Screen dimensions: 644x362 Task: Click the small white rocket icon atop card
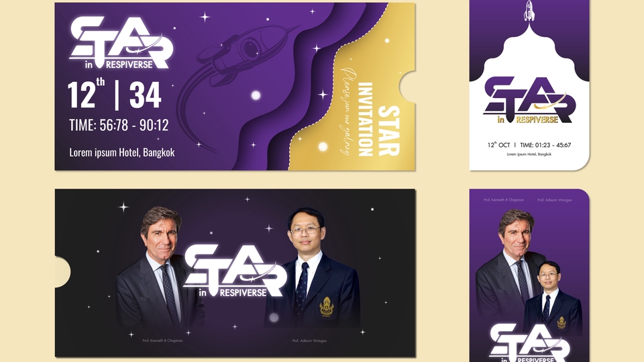529,10
